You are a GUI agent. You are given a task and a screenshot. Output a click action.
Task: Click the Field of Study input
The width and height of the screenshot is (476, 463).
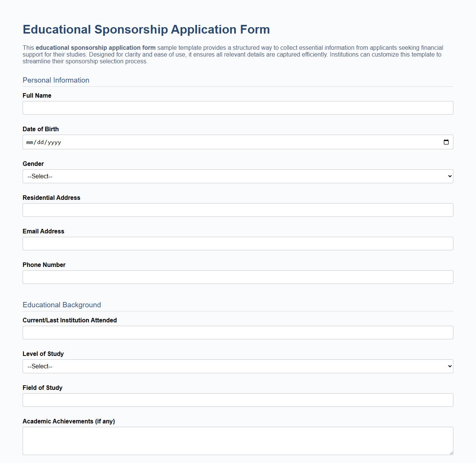coord(238,400)
